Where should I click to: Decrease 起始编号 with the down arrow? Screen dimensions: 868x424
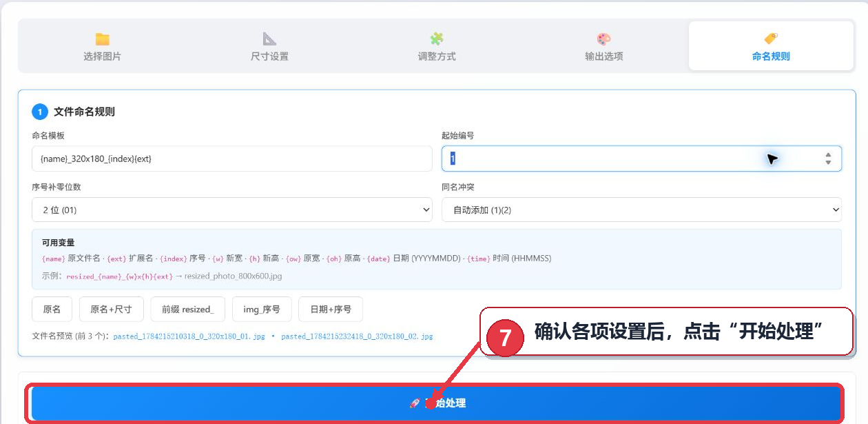point(828,163)
